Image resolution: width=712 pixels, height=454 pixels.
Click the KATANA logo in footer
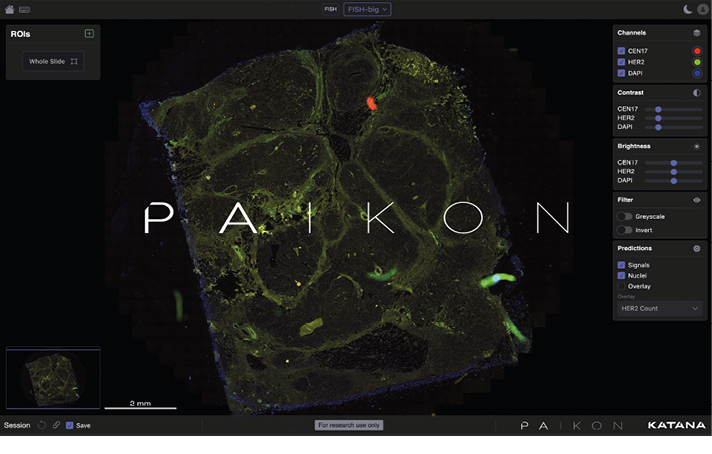[x=677, y=425]
